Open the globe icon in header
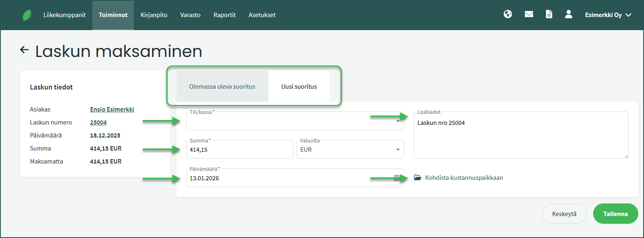Screen dimensions: 644x238 pyautogui.click(x=508, y=14)
